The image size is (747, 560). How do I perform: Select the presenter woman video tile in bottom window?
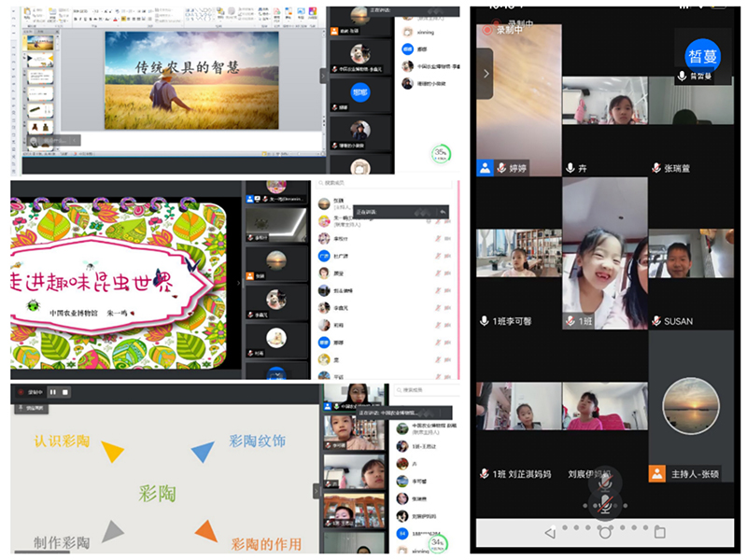point(354,398)
